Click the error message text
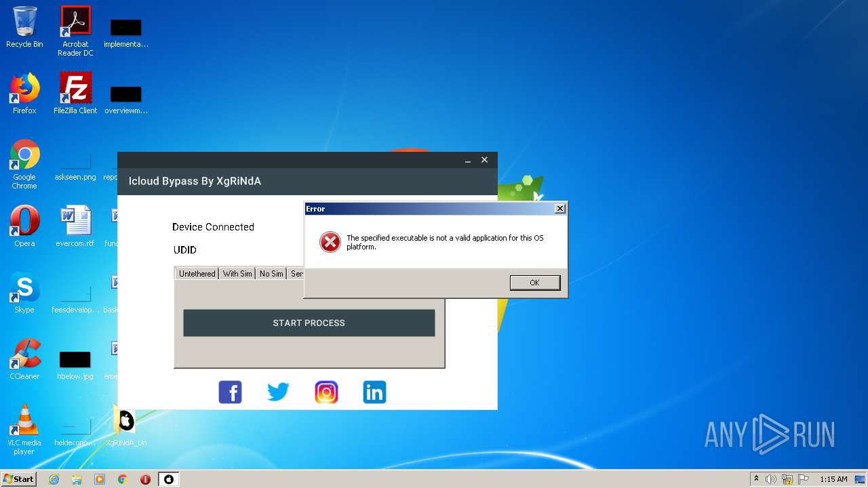The width and height of the screenshot is (868, 488). 445,243
